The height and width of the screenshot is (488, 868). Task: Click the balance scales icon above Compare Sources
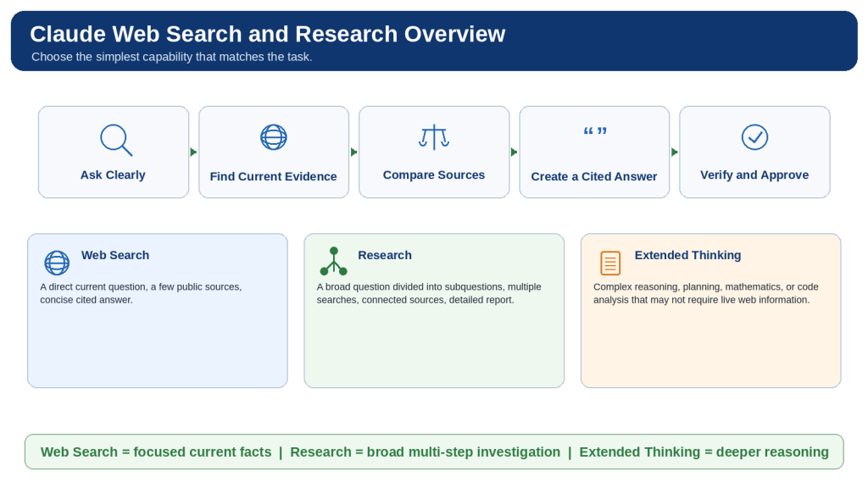[434, 137]
